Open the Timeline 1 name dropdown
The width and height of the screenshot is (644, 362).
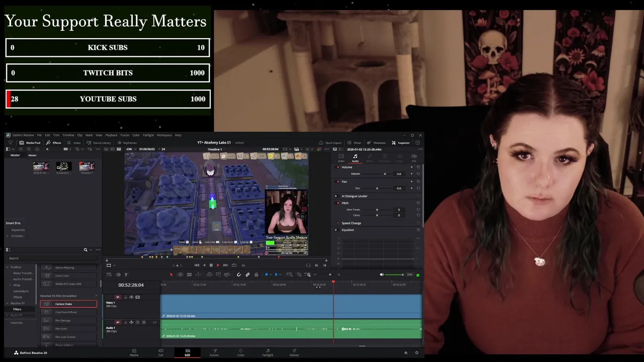coord(224,149)
